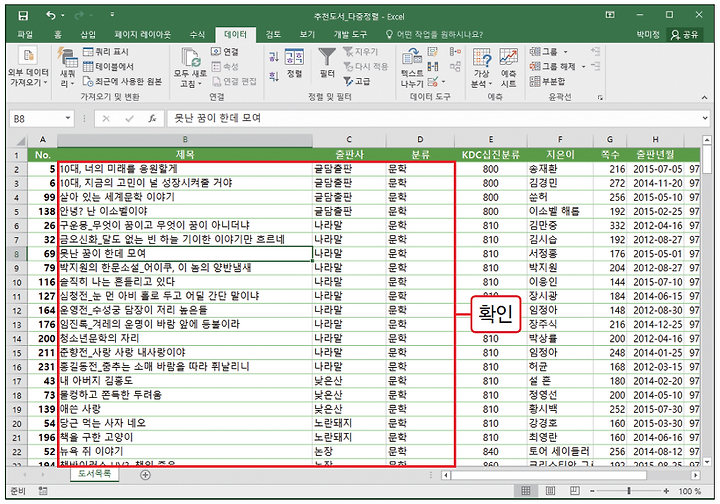Click the Select All corner triangle
The image size is (720, 504).
20,140
